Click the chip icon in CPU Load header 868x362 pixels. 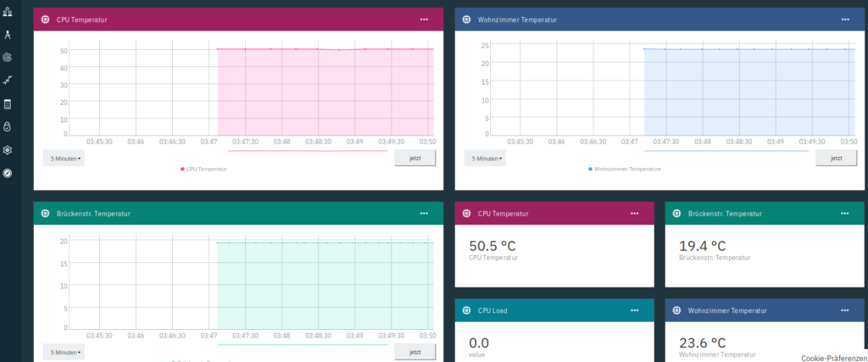point(466,310)
